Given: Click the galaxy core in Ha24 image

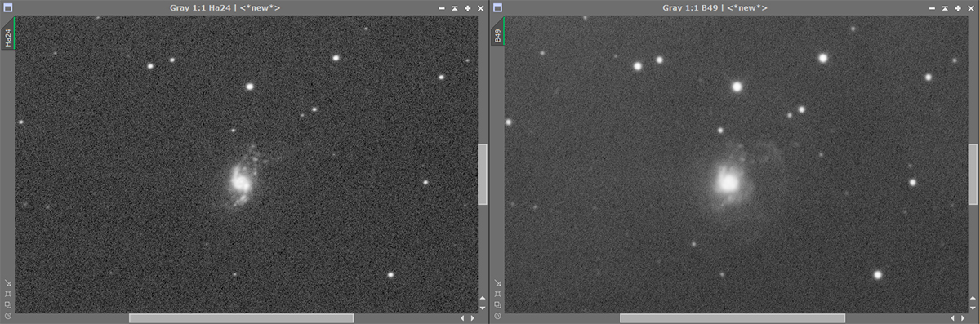Looking at the screenshot, I should 241,182.
